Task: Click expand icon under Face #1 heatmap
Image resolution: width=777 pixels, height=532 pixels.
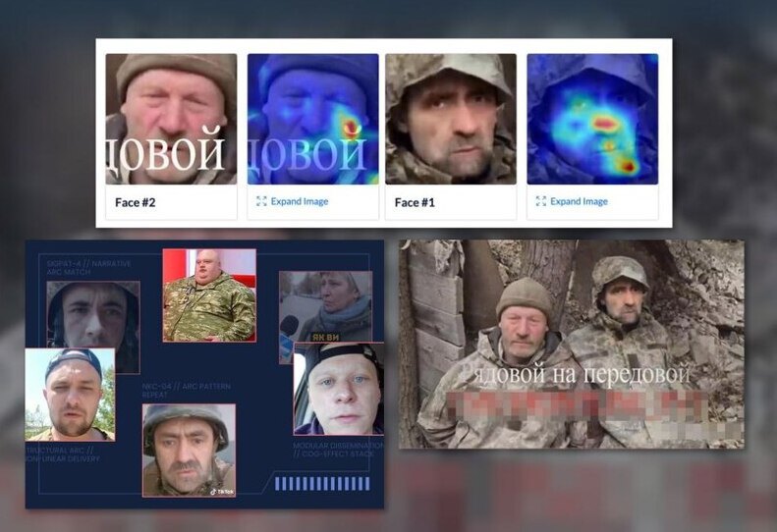Action: point(540,201)
